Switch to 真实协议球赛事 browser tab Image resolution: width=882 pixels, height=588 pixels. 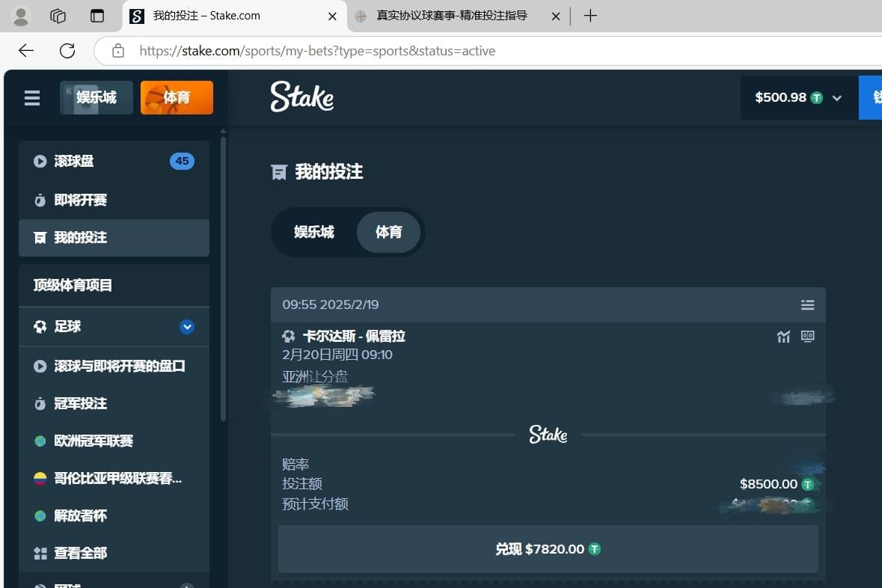click(x=459, y=16)
